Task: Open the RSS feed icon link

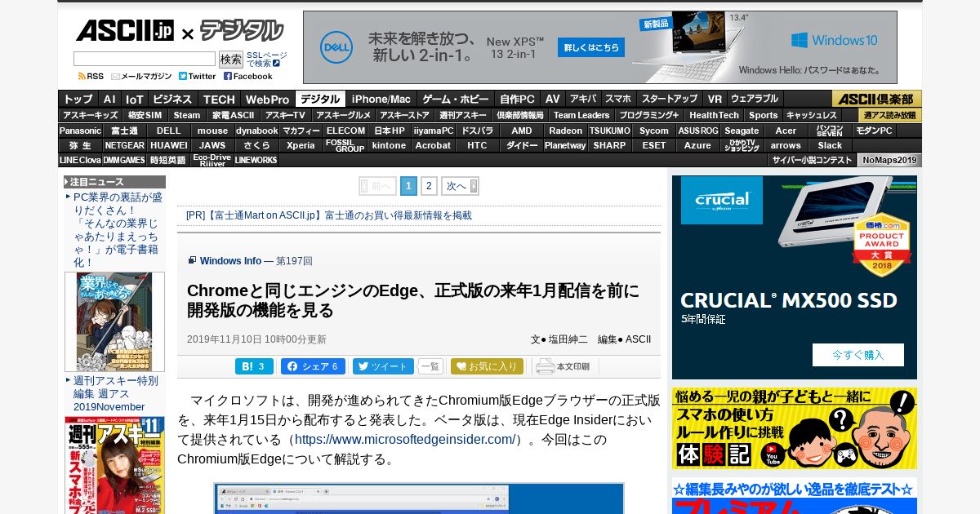Action: (91, 76)
